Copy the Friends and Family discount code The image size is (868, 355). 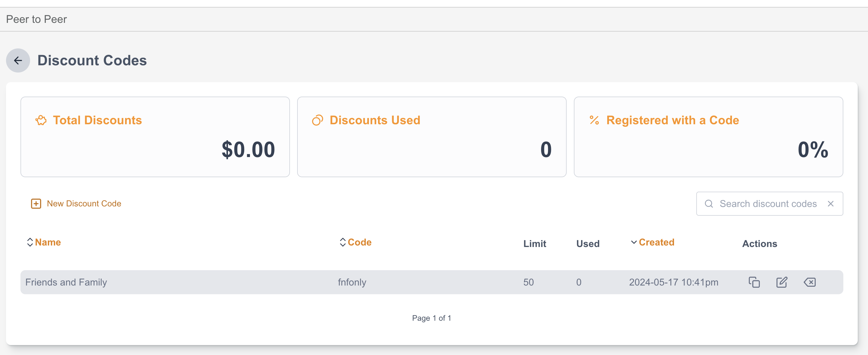click(754, 282)
